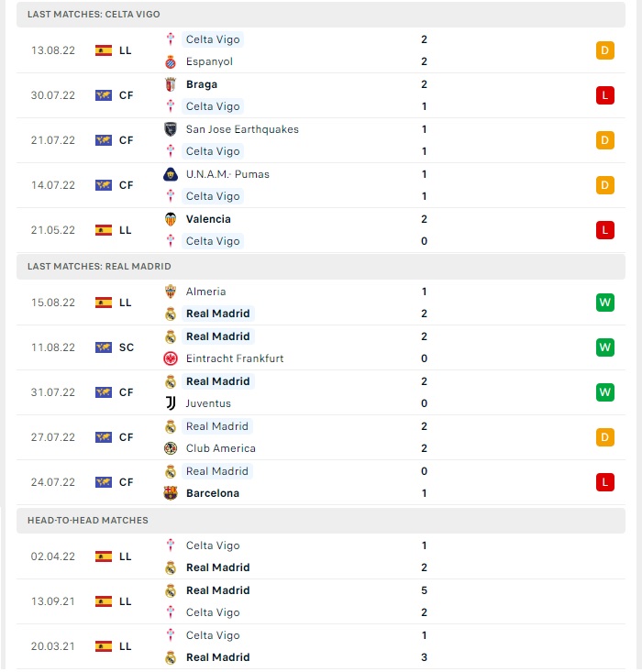Open the 13.09.21 Real Madrid 5-2 match row
Screen dimensions: 642x672
click(321, 601)
